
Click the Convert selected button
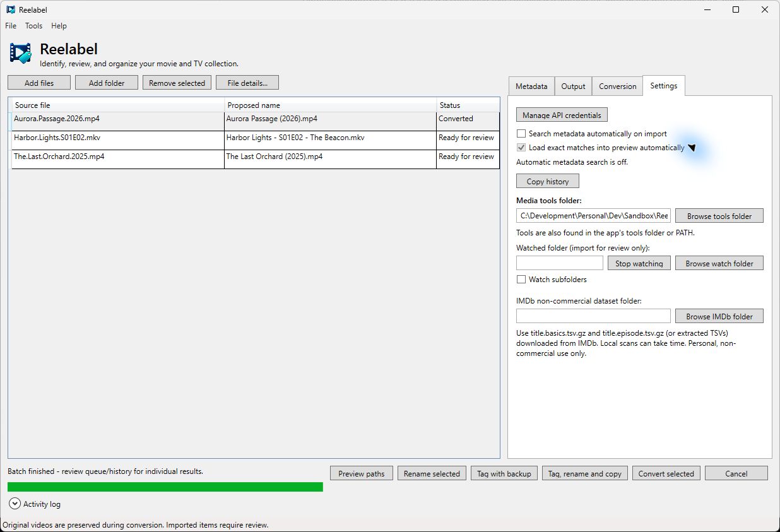[666, 473]
